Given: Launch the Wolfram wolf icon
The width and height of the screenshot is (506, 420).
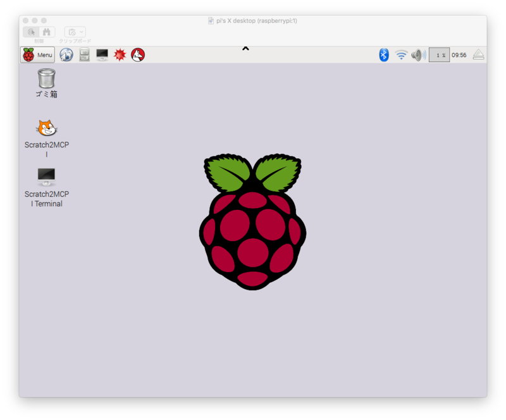Looking at the screenshot, I should 138,54.
